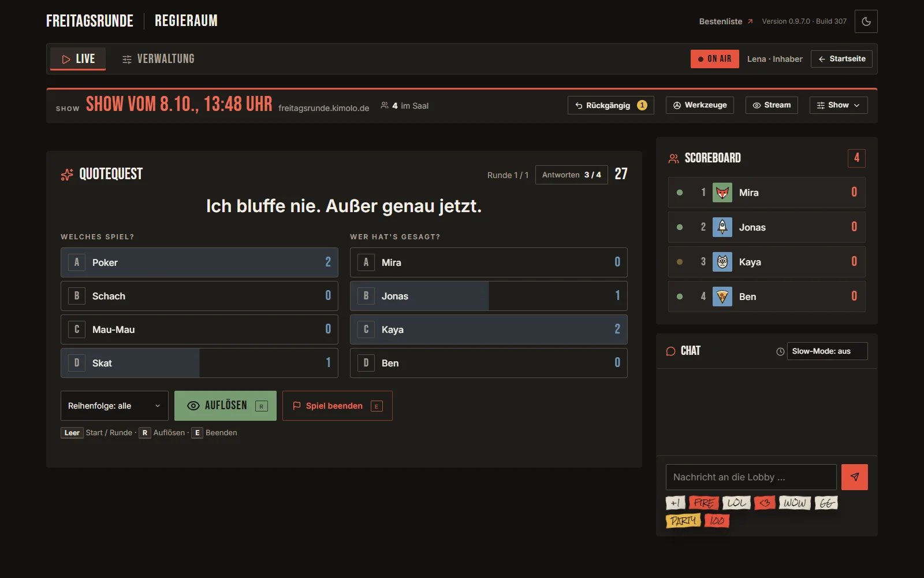Select answer D Skat
This screenshot has width=924, height=578.
pyautogui.click(x=199, y=363)
